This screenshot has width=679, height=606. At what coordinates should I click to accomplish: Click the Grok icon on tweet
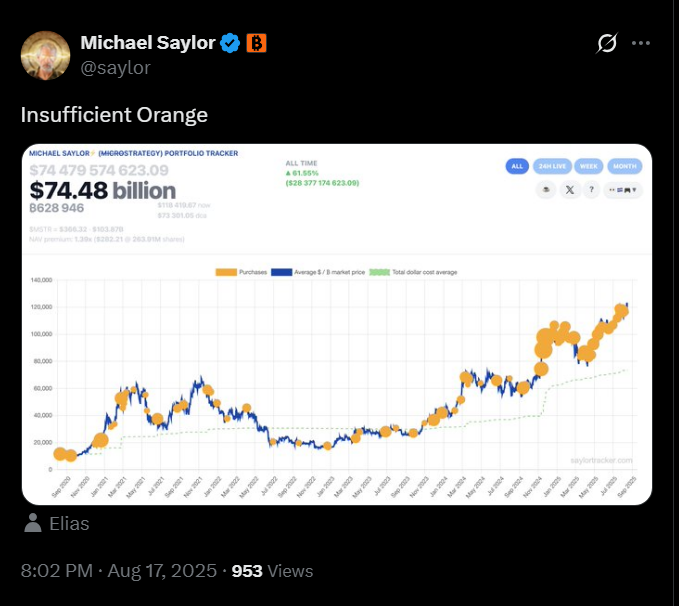point(606,43)
